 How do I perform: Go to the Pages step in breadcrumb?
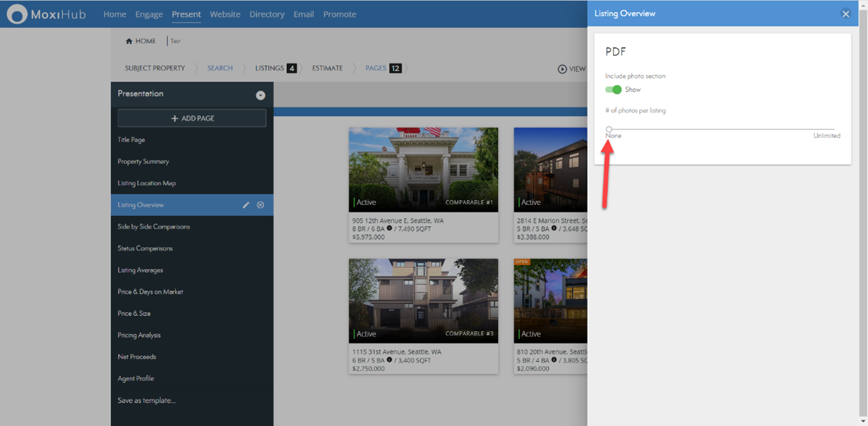point(376,68)
